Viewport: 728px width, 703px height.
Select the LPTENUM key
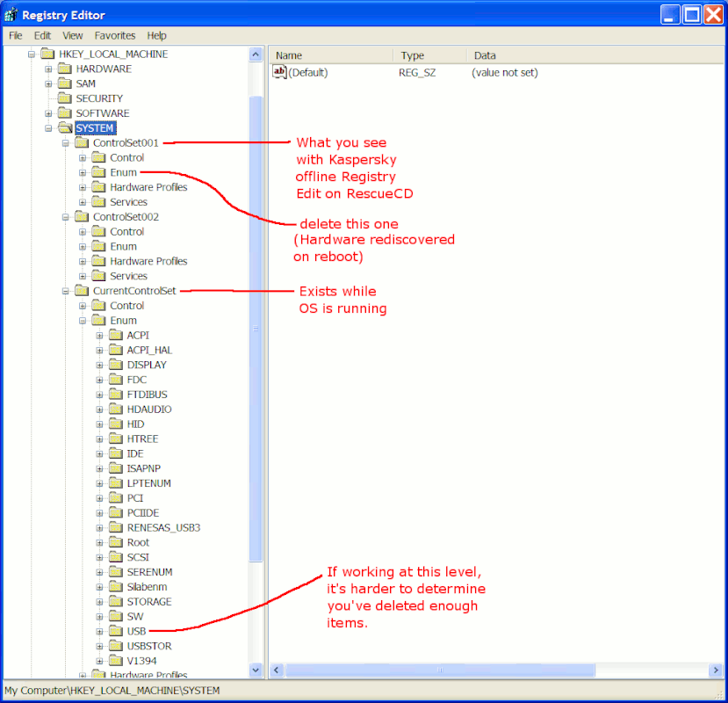pyautogui.click(x=148, y=483)
